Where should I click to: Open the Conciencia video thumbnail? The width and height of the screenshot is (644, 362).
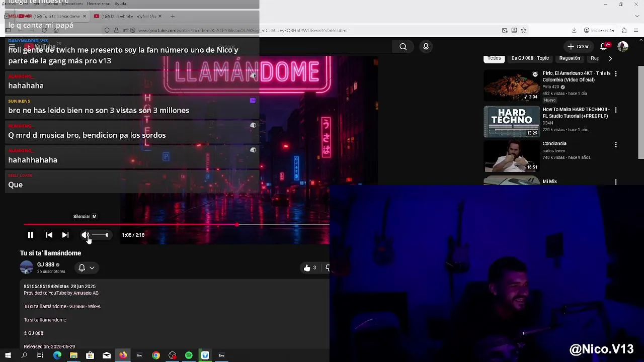(512, 156)
